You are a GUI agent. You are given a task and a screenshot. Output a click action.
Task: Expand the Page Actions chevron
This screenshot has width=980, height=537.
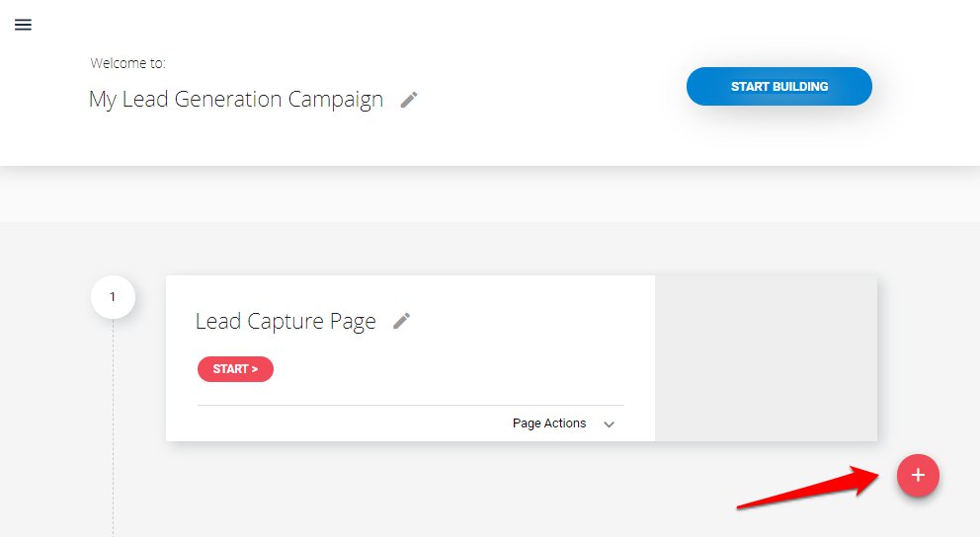[609, 424]
